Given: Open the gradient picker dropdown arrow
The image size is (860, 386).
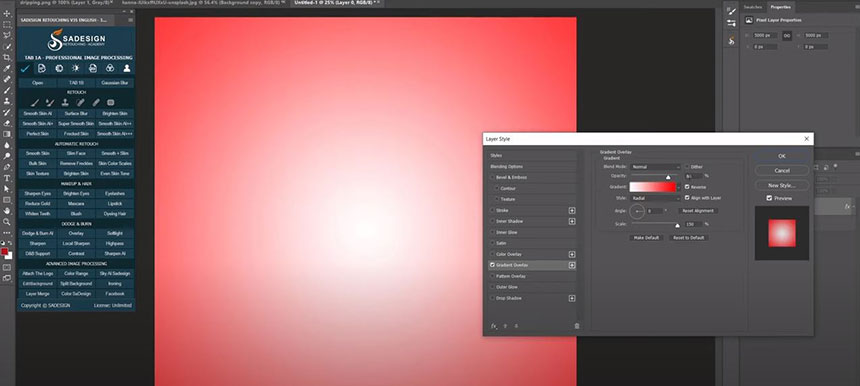Looking at the screenshot, I should [x=678, y=187].
